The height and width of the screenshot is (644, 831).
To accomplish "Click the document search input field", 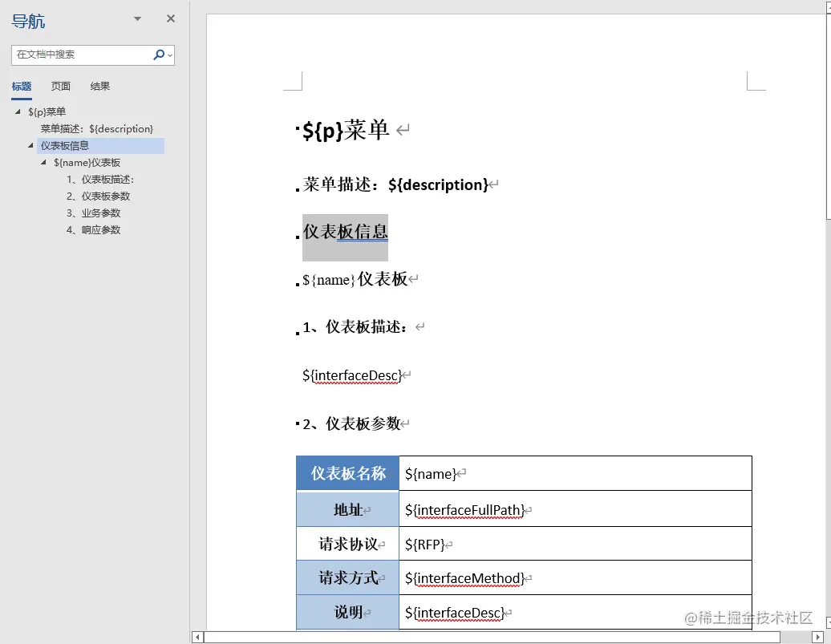I will (82, 55).
